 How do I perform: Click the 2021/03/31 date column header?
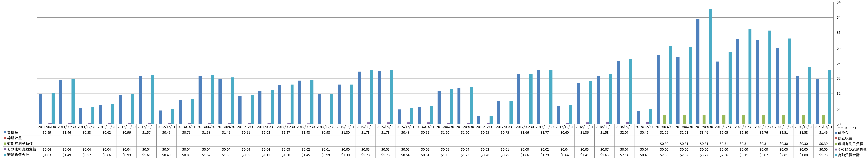824,127
